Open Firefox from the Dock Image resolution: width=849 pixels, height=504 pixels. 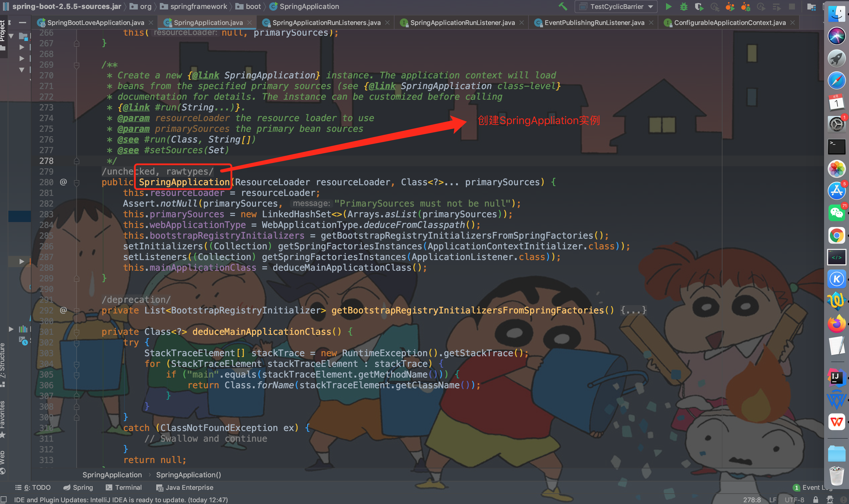coord(836,324)
